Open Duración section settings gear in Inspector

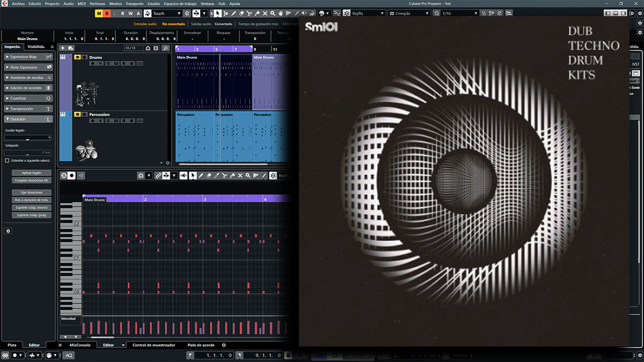click(x=8, y=231)
